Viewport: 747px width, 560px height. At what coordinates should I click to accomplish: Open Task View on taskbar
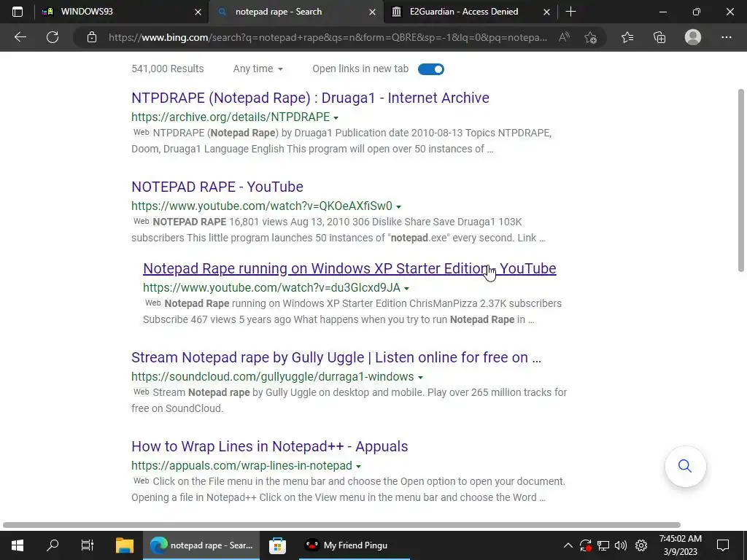(x=88, y=545)
